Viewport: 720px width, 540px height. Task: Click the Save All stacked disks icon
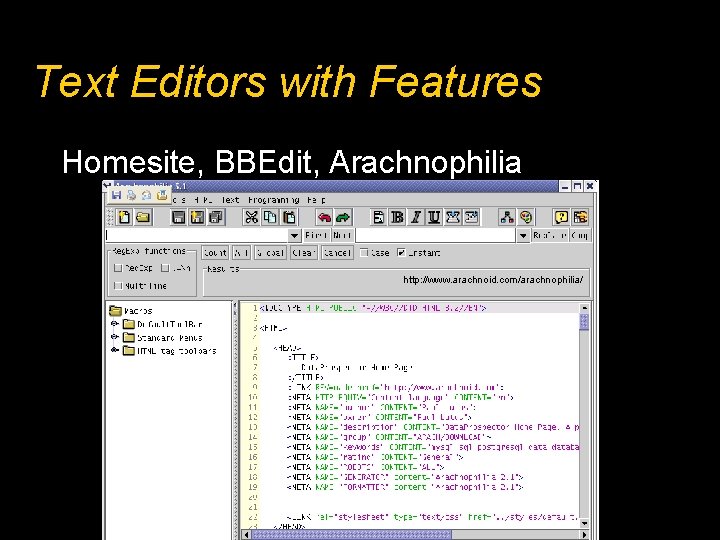216,217
